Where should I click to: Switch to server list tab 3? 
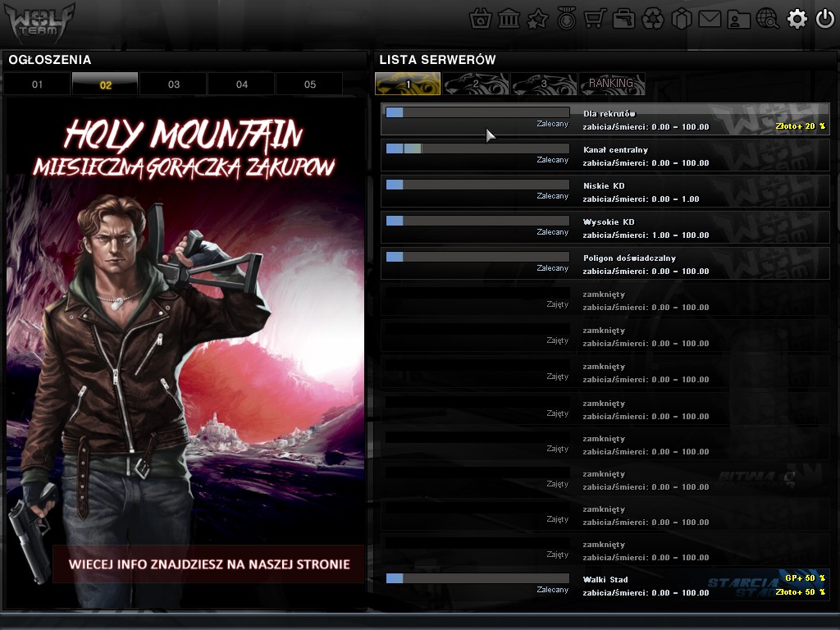tap(544, 84)
